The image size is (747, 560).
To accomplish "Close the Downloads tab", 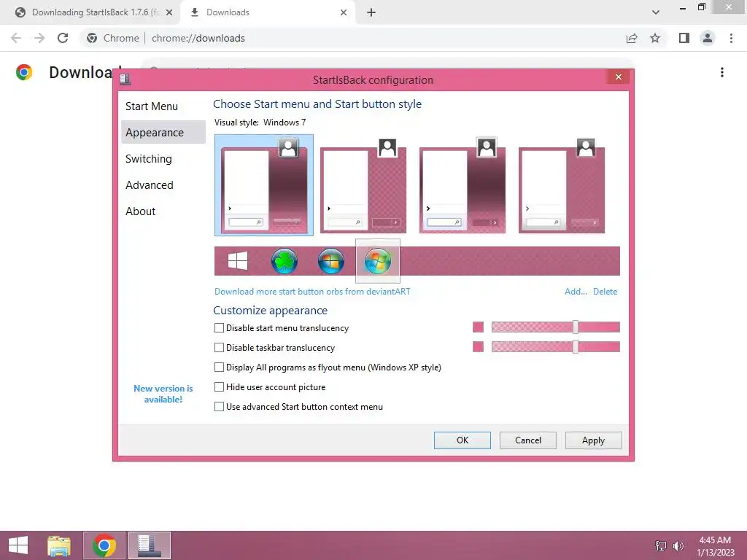I will (x=344, y=12).
